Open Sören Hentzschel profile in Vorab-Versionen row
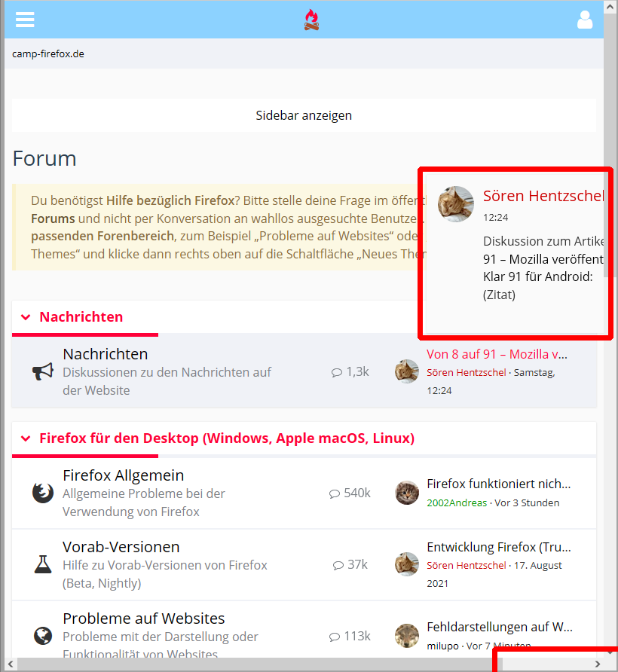The image size is (618, 672). 467,565
